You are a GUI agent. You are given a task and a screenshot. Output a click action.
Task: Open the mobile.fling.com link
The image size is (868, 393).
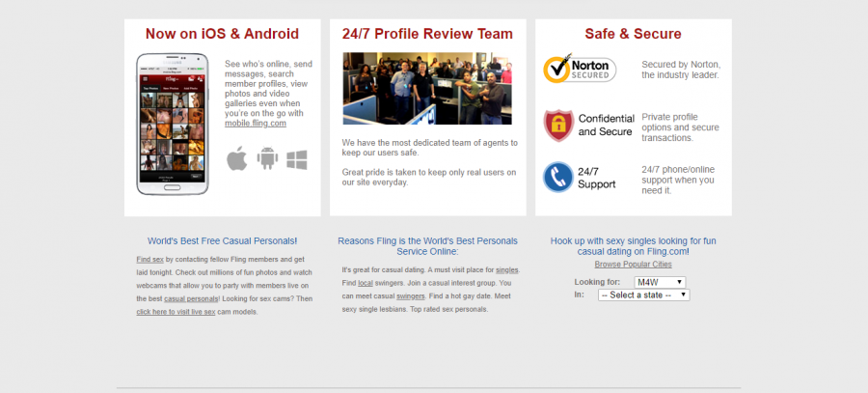click(x=256, y=124)
